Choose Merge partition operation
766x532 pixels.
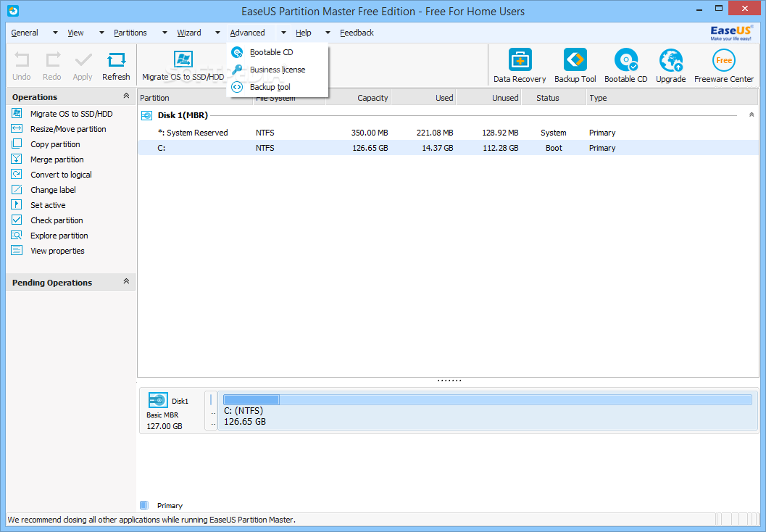click(57, 159)
